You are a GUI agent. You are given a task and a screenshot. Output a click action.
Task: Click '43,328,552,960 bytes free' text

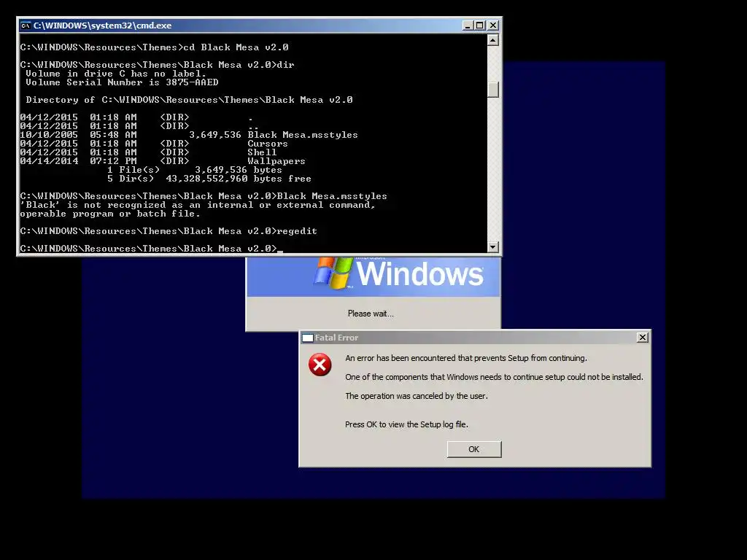pyautogui.click(x=239, y=179)
